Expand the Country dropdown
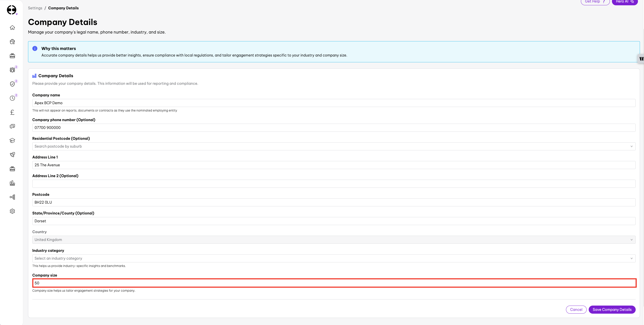 click(x=334, y=240)
